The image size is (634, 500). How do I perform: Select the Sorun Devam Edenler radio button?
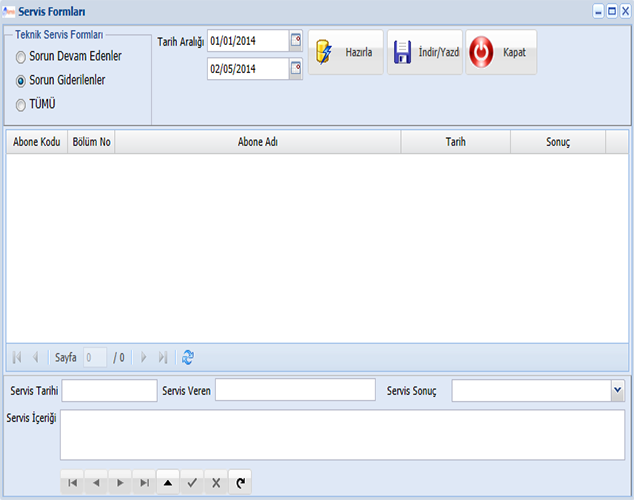pos(21,57)
